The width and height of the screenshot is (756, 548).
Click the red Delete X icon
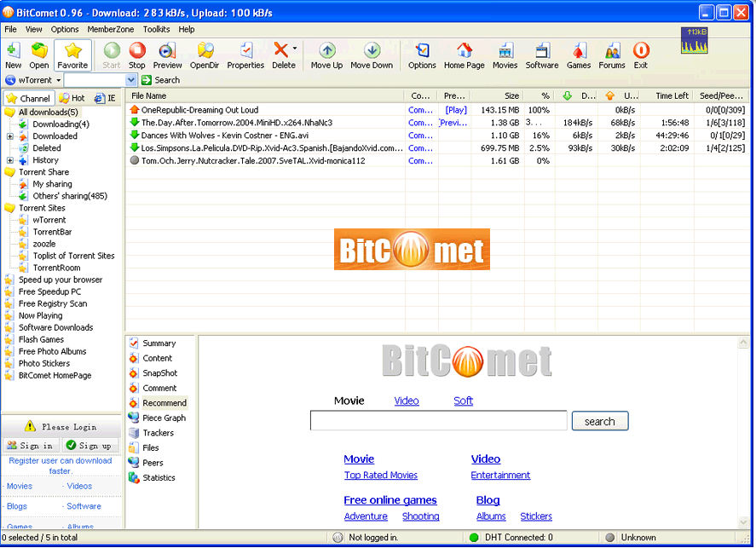[x=280, y=50]
